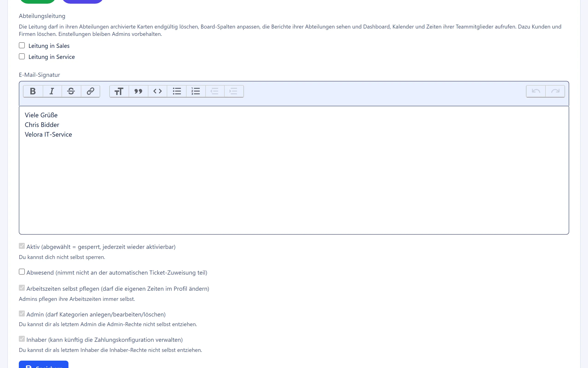Image resolution: width=588 pixels, height=368 pixels.
Task: Place cursor in the E-Mail-Signatur text area
Action: 294,170
